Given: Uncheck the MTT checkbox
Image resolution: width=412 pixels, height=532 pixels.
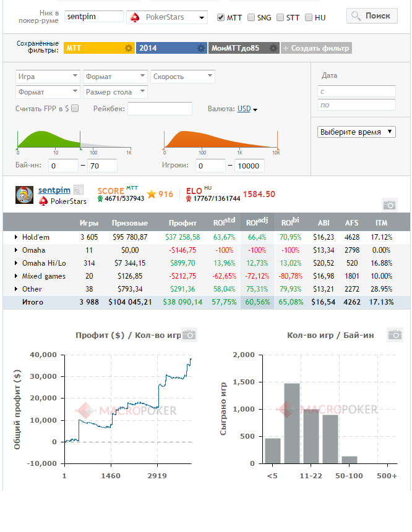Looking at the screenshot, I should (221, 17).
